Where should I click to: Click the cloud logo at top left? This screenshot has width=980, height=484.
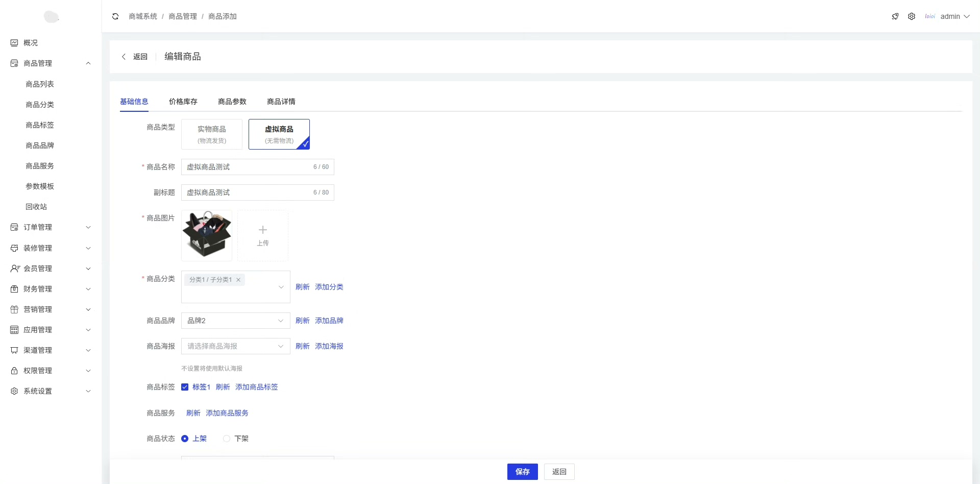(51, 17)
